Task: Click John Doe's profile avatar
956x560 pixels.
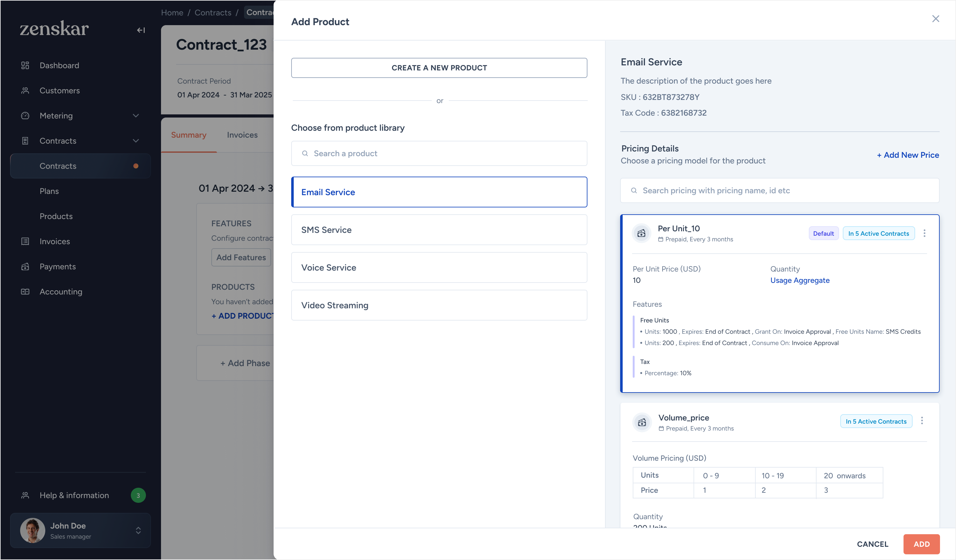Action: point(33,530)
